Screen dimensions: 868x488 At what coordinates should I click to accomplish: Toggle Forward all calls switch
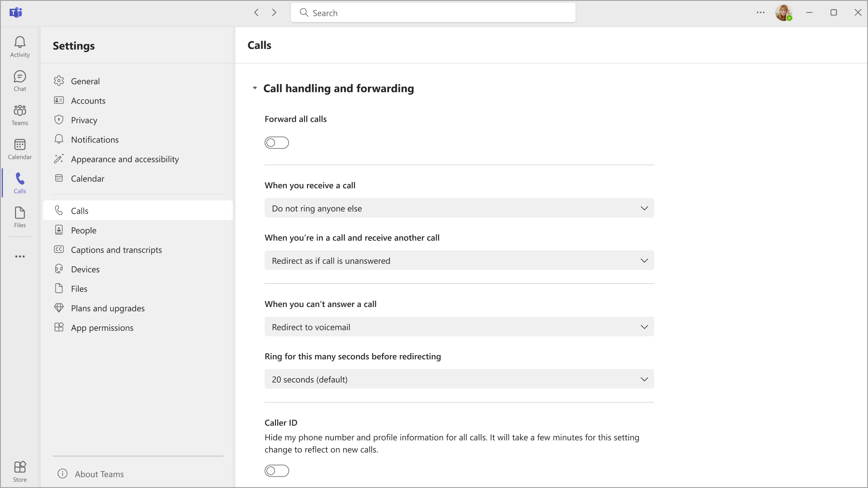click(277, 143)
